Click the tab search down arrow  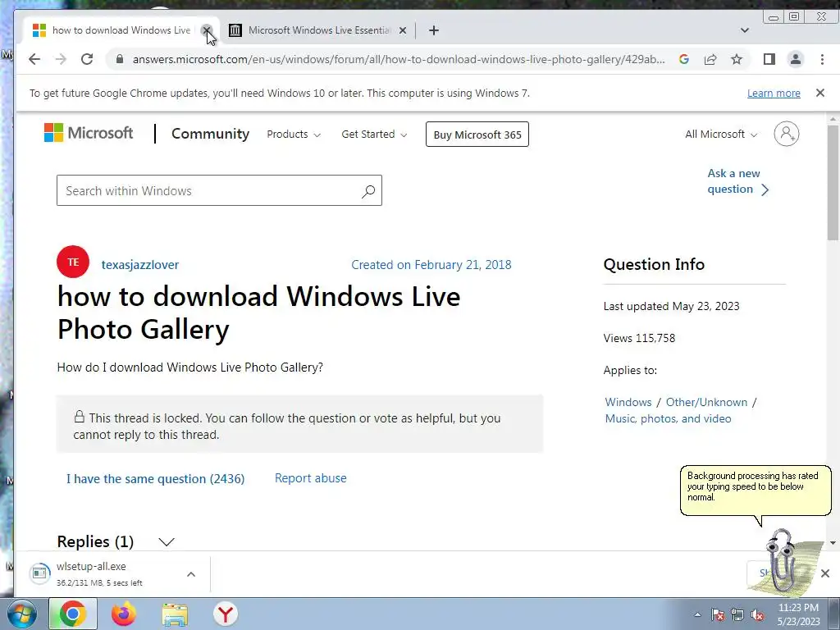pos(745,30)
